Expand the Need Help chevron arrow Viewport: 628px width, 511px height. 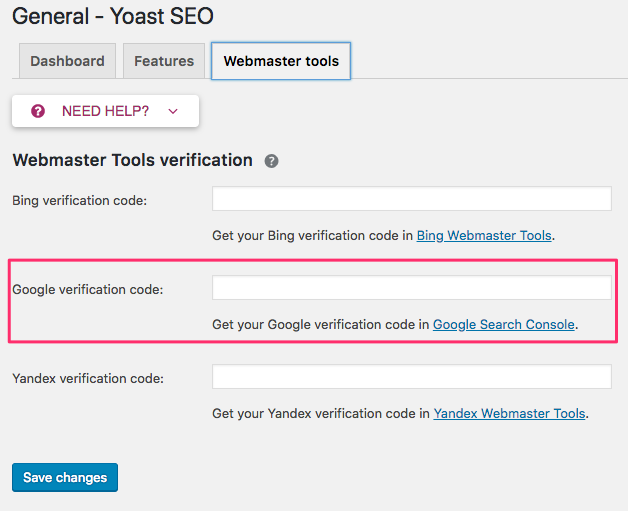(173, 111)
